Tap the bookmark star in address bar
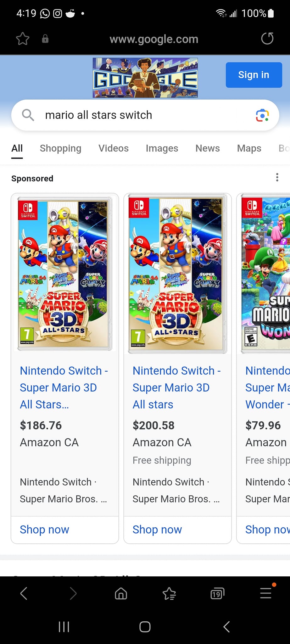 click(x=23, y=39)
